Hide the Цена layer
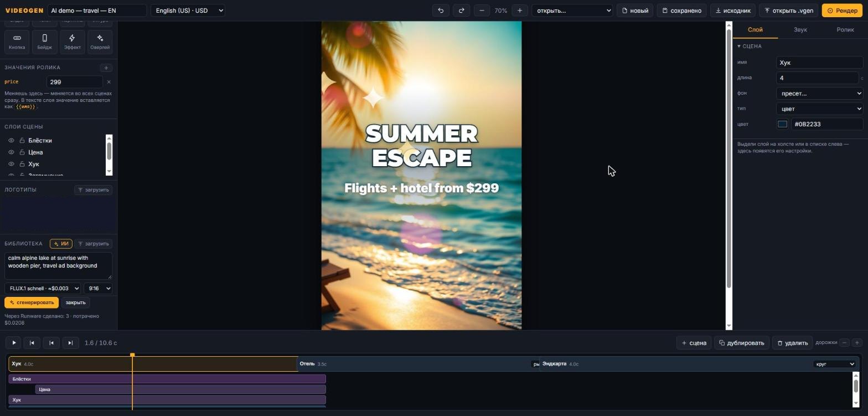 (x=11, y=152)
